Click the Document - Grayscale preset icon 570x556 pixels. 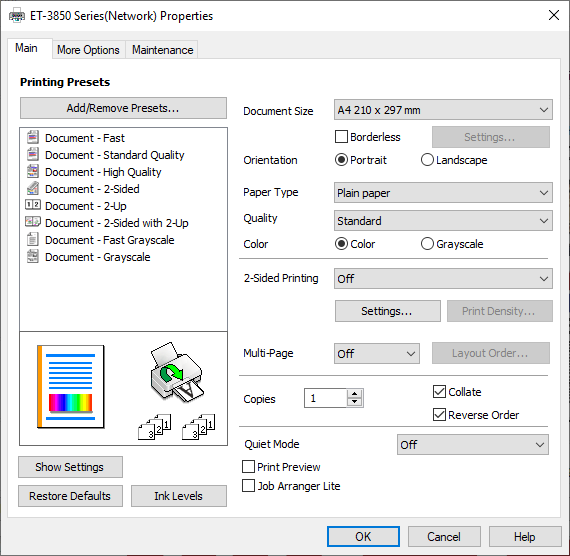(33, 256)
